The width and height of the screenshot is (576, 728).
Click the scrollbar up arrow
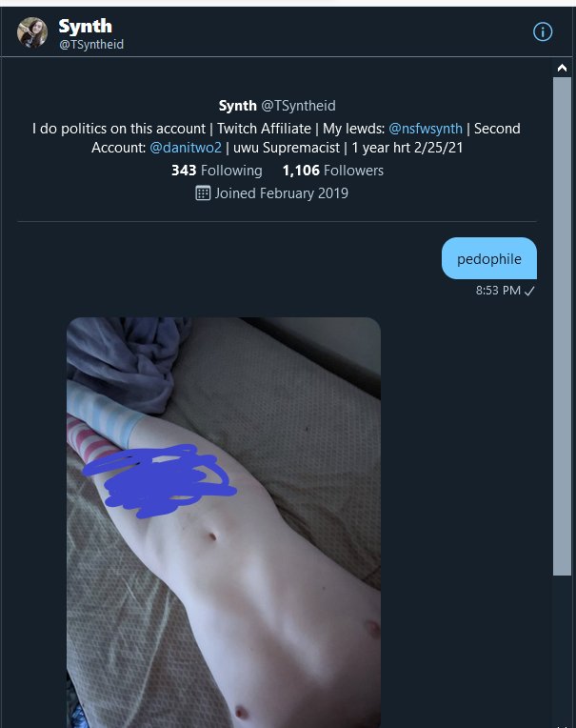tap(562, 69)
